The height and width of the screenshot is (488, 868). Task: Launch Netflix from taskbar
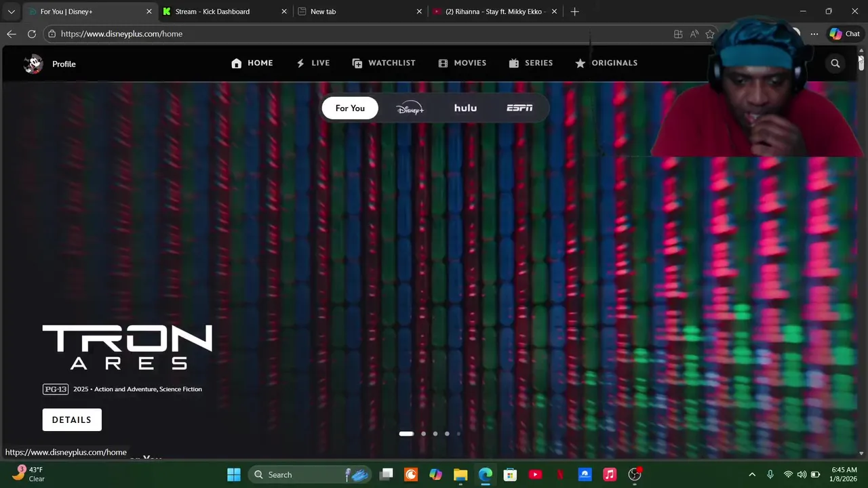tap(560, 474)
